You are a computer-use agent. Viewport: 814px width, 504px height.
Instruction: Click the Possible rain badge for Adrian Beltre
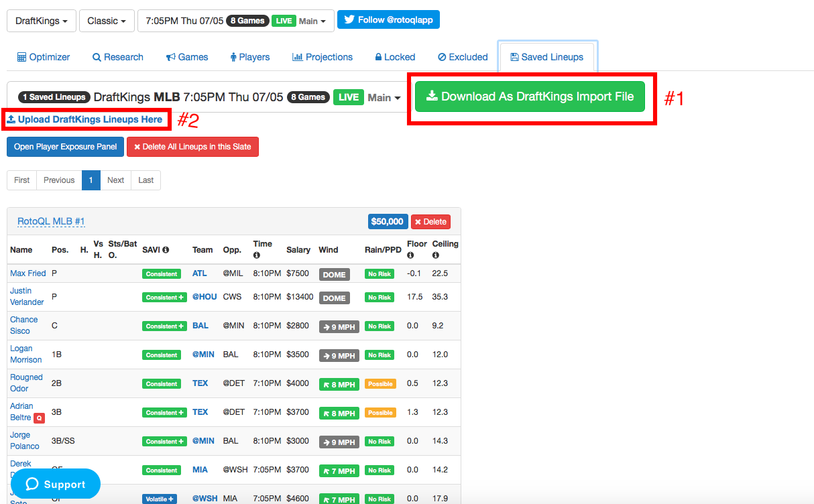click(x=380, y=413)
